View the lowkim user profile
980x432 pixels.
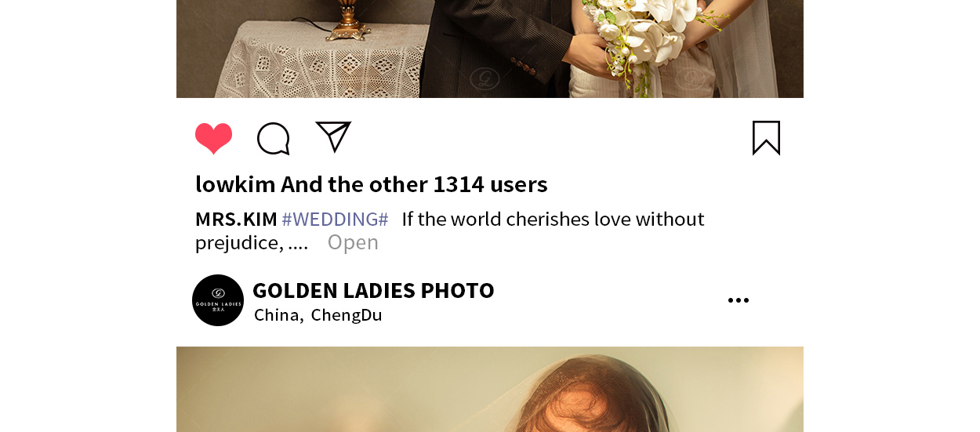pyautogui.click(x=235, y=185)
